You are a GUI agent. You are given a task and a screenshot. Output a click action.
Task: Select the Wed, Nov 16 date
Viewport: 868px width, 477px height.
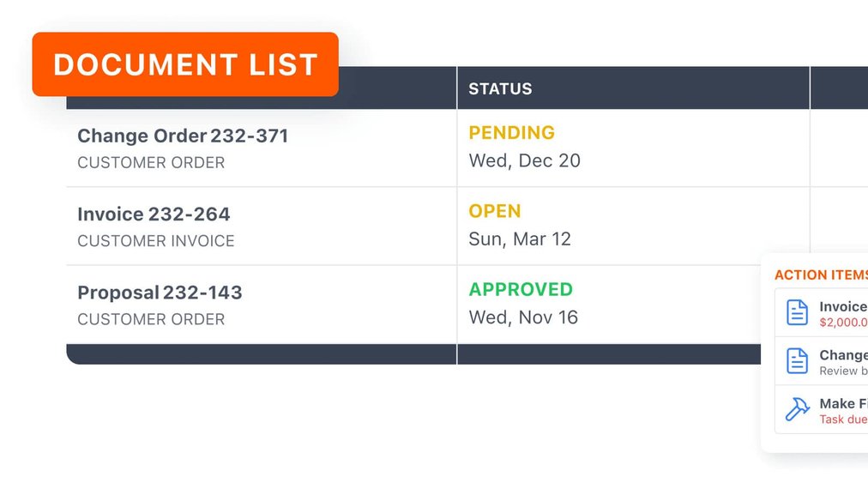click(x=523, y=317)
